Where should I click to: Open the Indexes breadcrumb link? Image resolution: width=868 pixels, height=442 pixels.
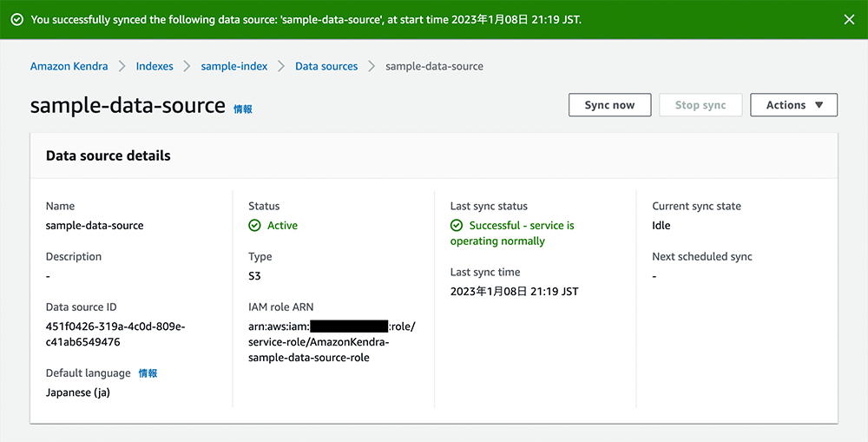click(155, 67)
